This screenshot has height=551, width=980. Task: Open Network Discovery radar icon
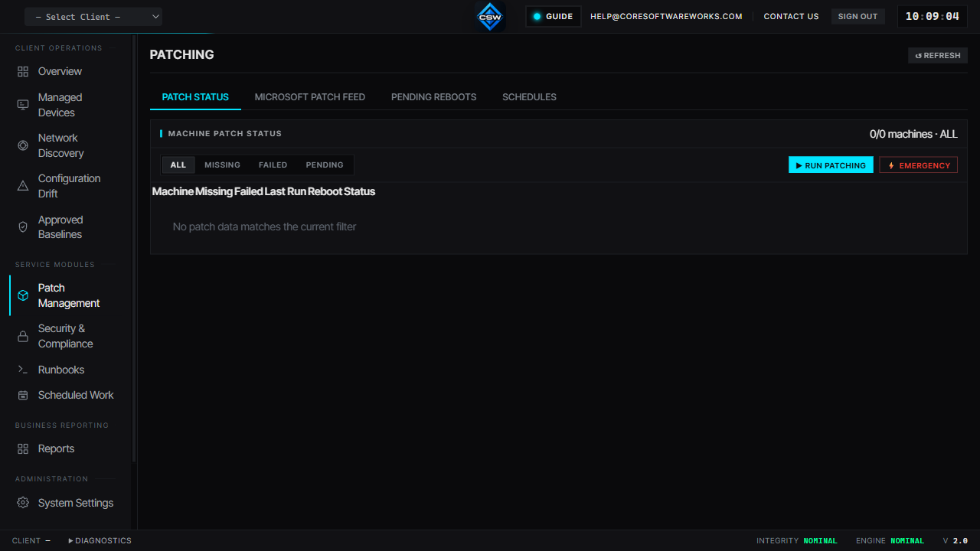coord(23,145)
